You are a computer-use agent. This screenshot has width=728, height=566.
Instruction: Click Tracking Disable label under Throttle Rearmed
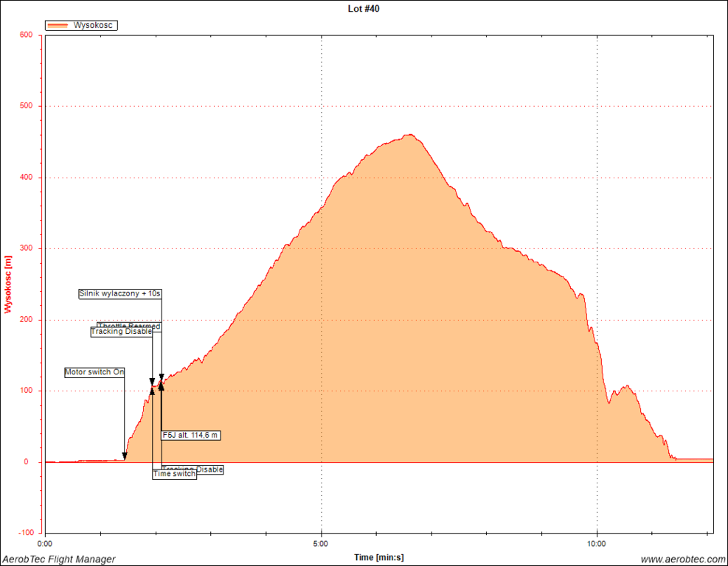[121, 332]
